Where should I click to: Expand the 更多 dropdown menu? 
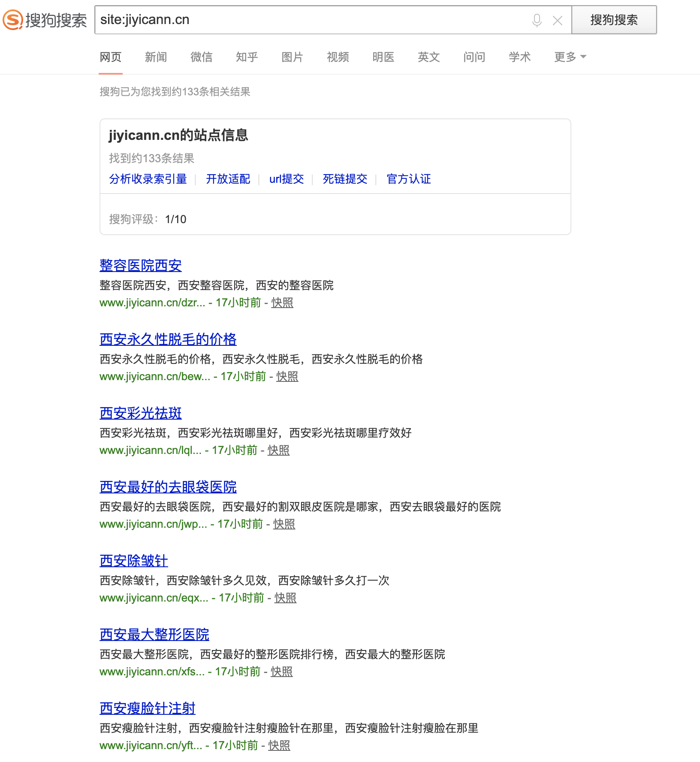[570, 57]
